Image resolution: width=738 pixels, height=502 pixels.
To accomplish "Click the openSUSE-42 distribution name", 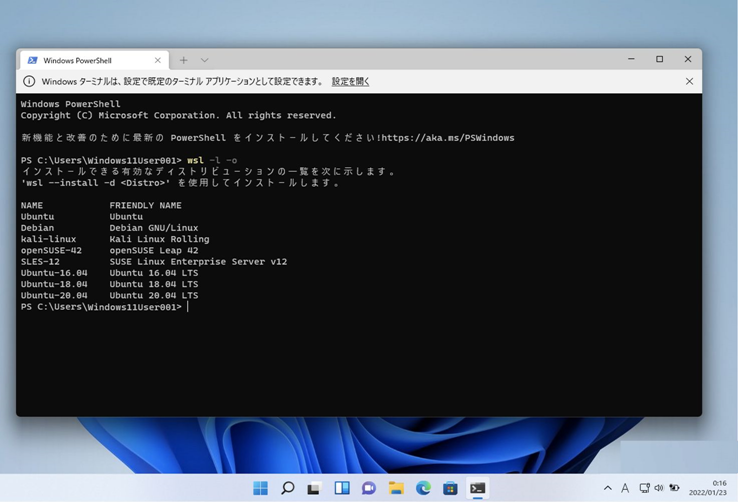I will point(51,250).
